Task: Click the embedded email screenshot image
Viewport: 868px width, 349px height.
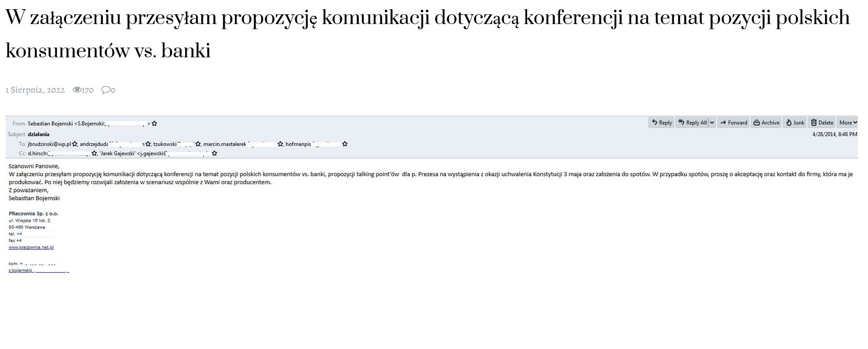Action: click(x=431, y=195)
